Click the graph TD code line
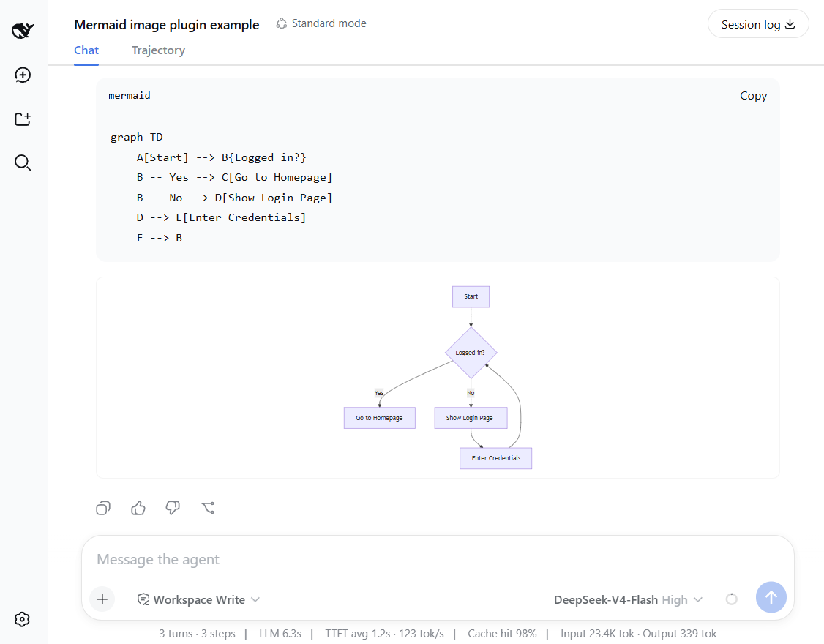The width and height of the screenshot is (824, 644). coord(137,137)
